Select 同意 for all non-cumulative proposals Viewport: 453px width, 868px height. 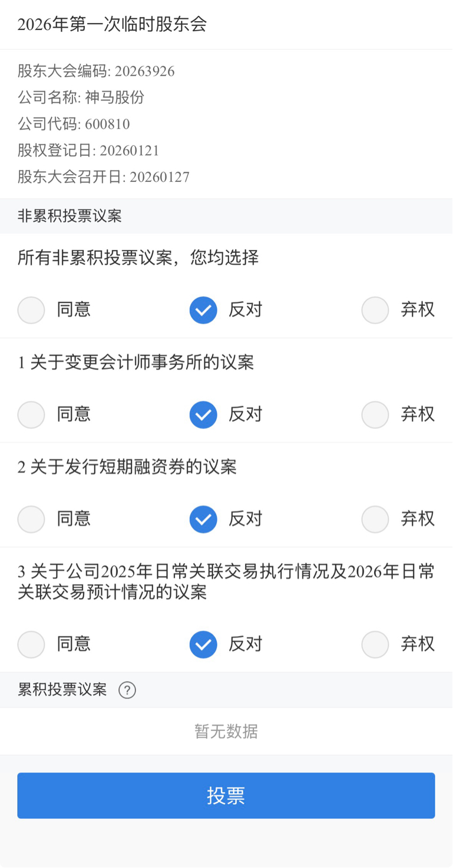pos(31,310)
